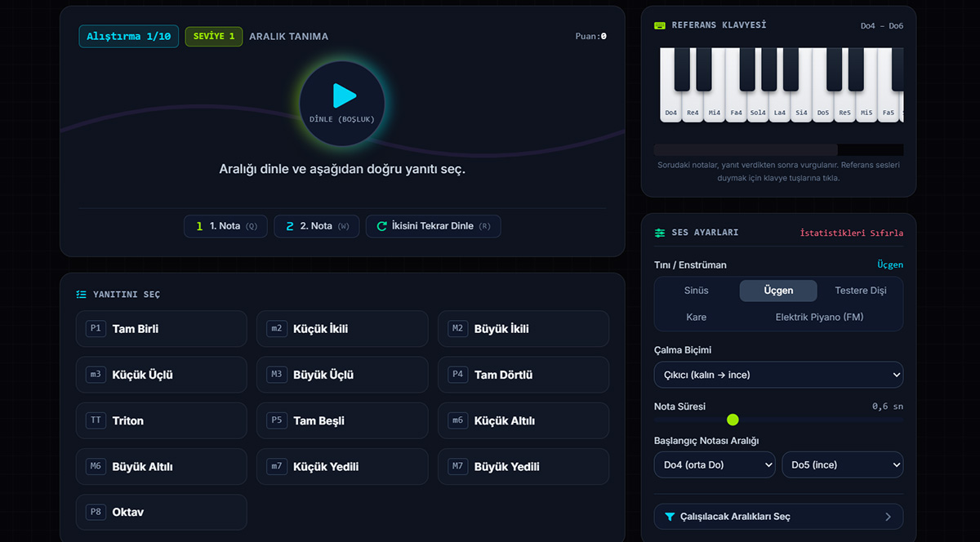Replay the first note (1. Nota)
Screen dimensions: 980x542
(x=226, y=226)
